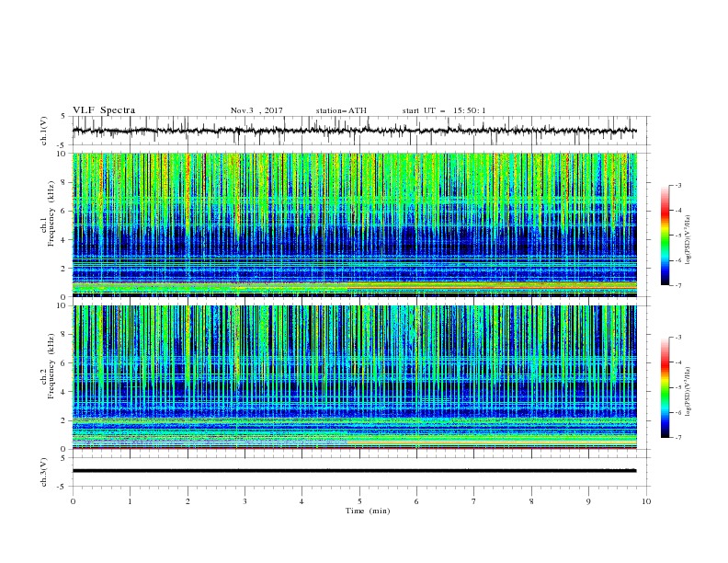The image size is (728, 563).
Task: Click the 'station=ATH' label
Action: point(341,110)
